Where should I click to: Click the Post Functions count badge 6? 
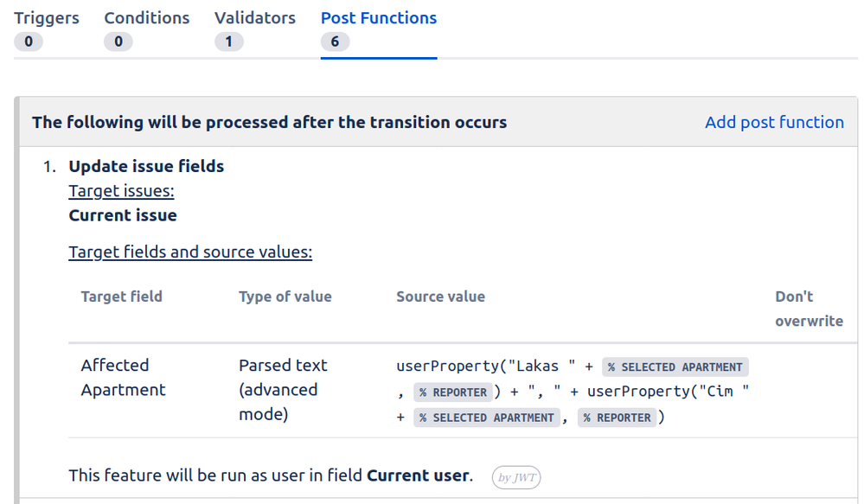tap(335, 41)
